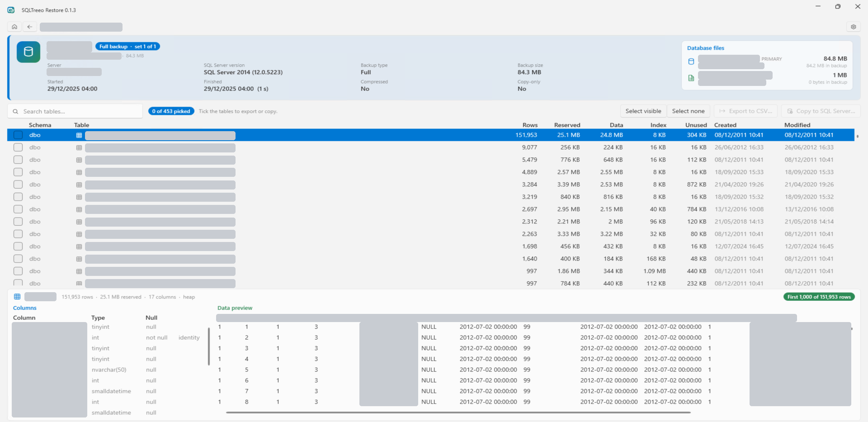Click the Select none button
868x422 pixels.
coord(688,111)
